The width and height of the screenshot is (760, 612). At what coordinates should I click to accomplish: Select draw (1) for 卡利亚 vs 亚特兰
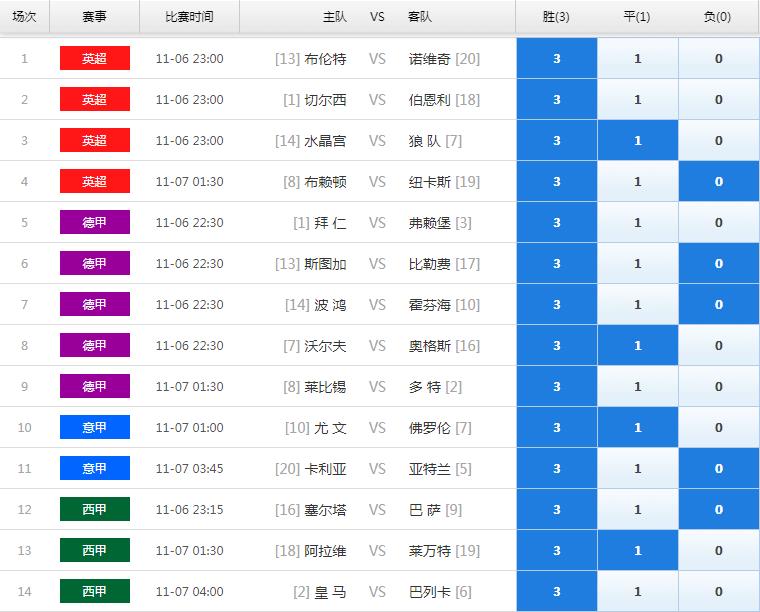[x=637, y=469]
